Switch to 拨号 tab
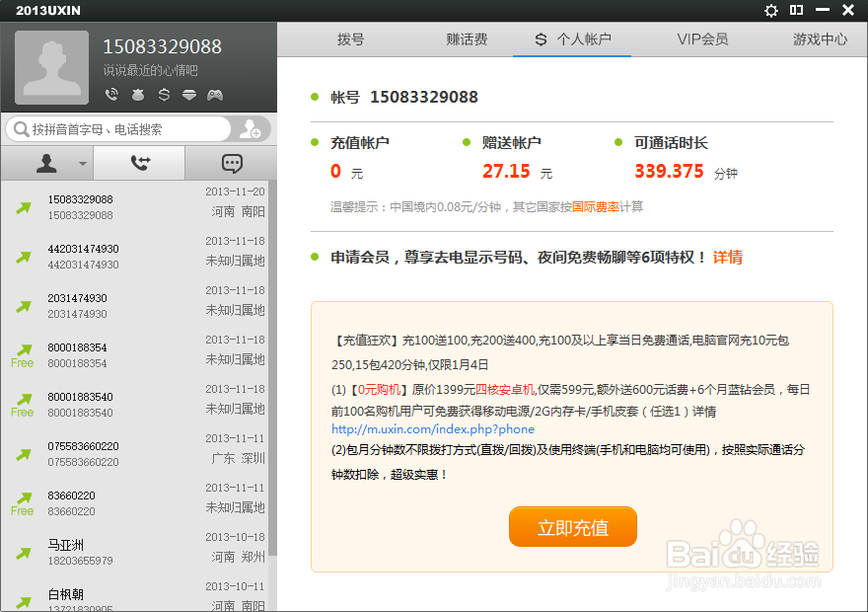Image resolution: width=868 pixels, height=612 pixels. pyautogui.click(x=351, y=39)
